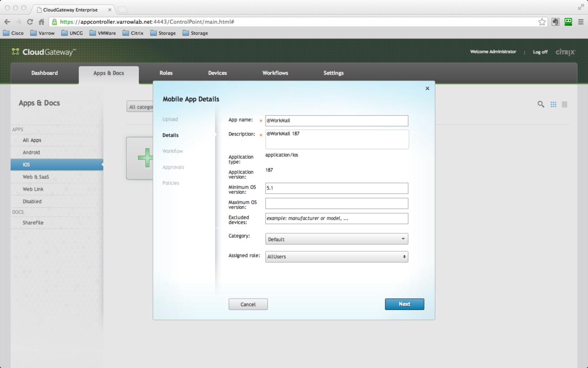
Task: Click the fullscreen toggle arrows icon
Action: [581, 7]
